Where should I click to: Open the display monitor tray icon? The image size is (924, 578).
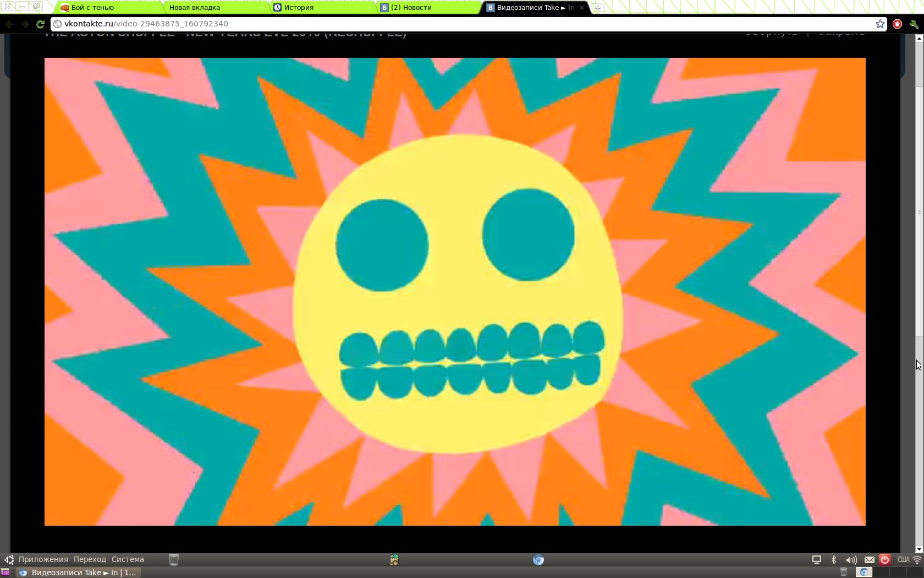tap(817, 560)
